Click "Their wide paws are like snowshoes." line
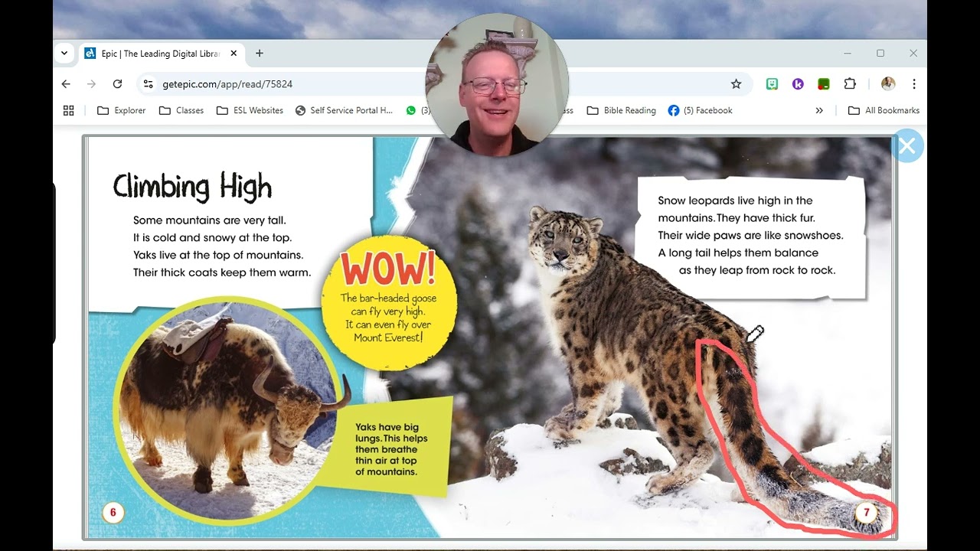The image size is (980, 551). [x=750, y=236]
